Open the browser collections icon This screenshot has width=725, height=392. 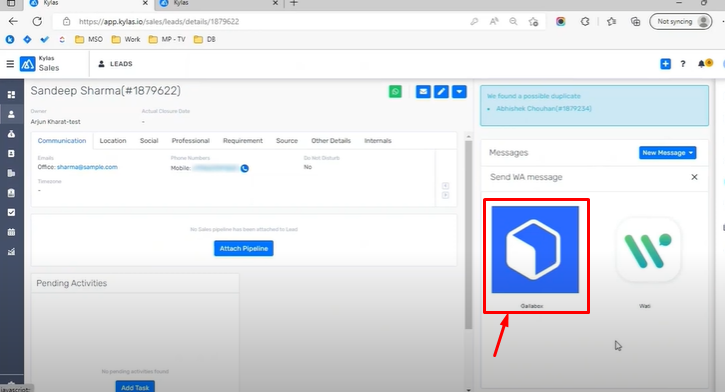click(x=635, y=21)
